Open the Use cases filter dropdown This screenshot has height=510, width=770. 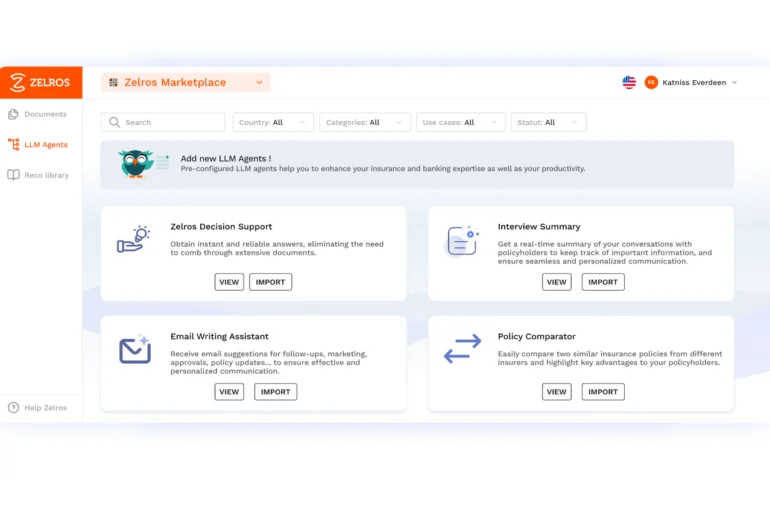pos(461,122)
